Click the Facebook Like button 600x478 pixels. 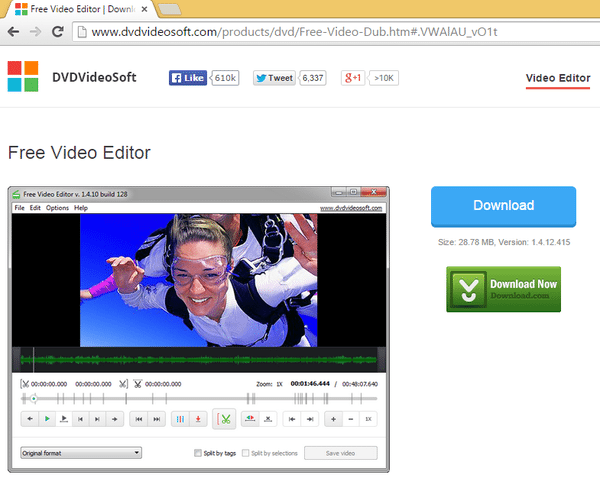(188, 78)
